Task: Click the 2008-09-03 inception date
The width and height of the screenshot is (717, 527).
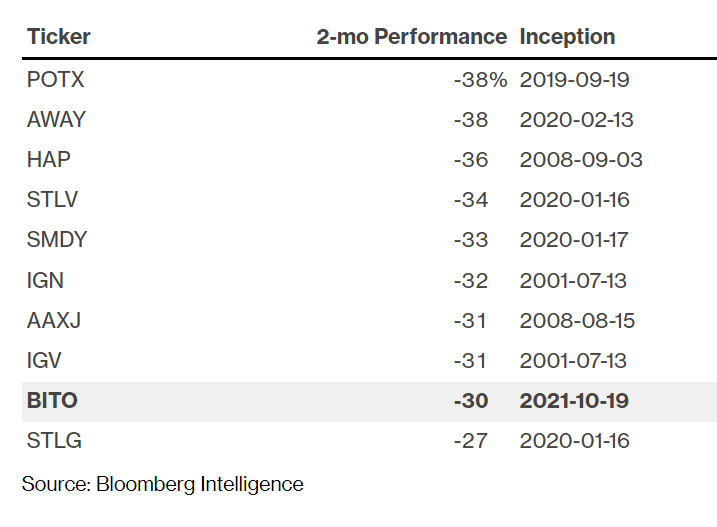Action: point(581,160)
